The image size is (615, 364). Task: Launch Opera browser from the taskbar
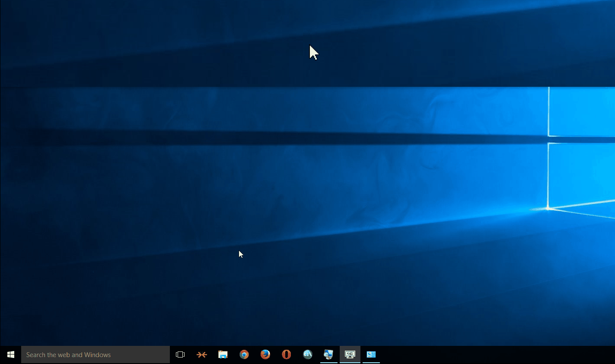click(286, 355)
